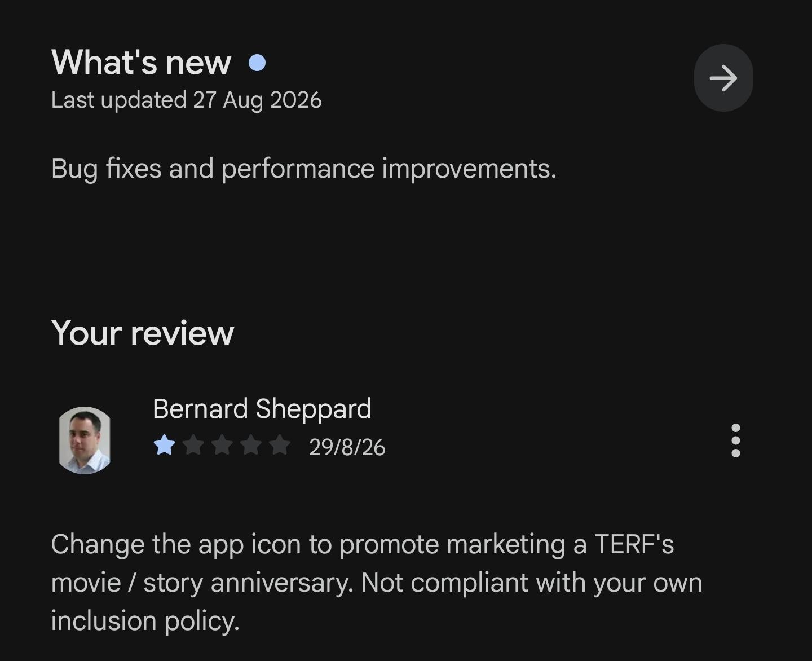Tap the inclusion policy line in review
The width and height of the screenshot is (812, 661).
click(x=145, y=621)
